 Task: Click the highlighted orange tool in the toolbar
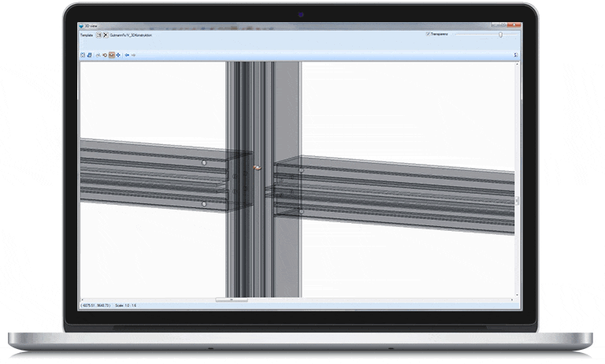111,55
